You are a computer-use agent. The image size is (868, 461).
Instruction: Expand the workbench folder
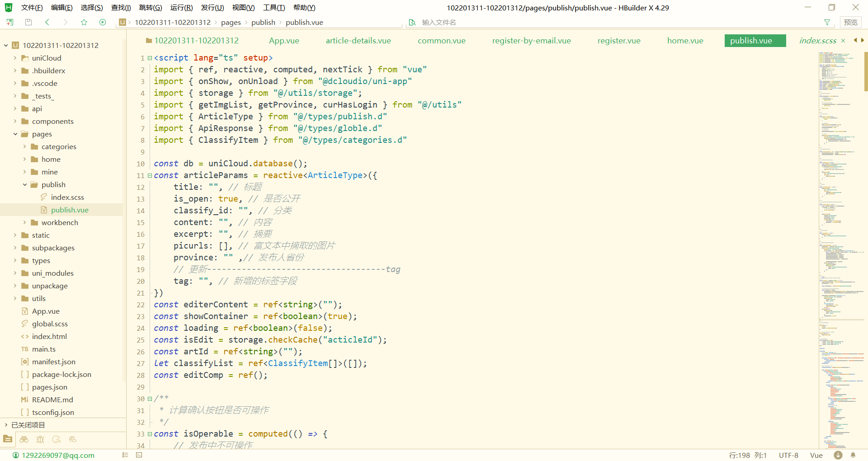click(24, 222)
